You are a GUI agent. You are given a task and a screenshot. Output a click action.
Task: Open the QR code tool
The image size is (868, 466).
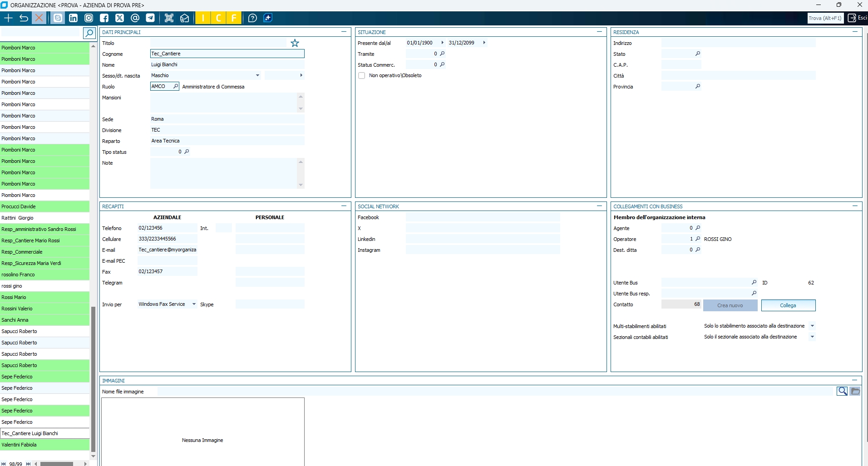pyautogui.click(x=169, y=18)
